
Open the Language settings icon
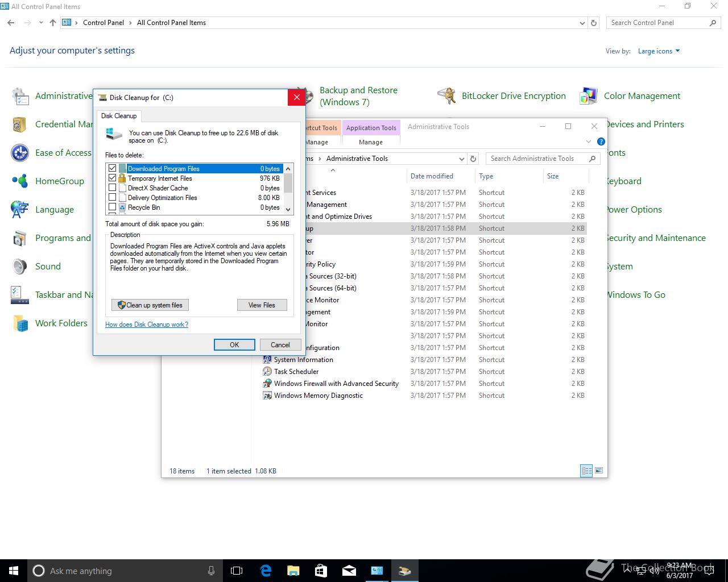tap(20, 210)
